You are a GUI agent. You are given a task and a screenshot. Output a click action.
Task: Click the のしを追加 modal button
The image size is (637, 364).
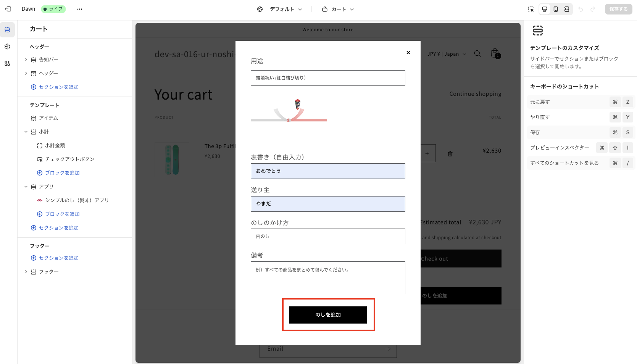coord(328,315)
